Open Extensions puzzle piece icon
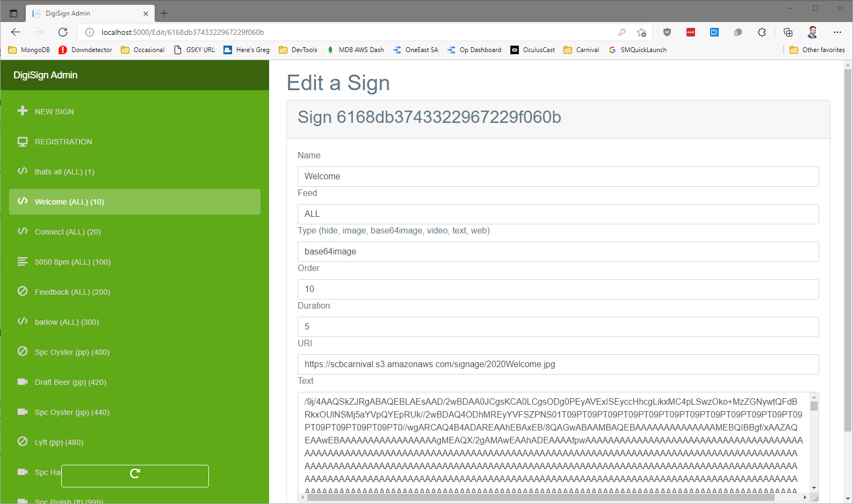Viewport: 853px width, 504px height. (762, 32)
